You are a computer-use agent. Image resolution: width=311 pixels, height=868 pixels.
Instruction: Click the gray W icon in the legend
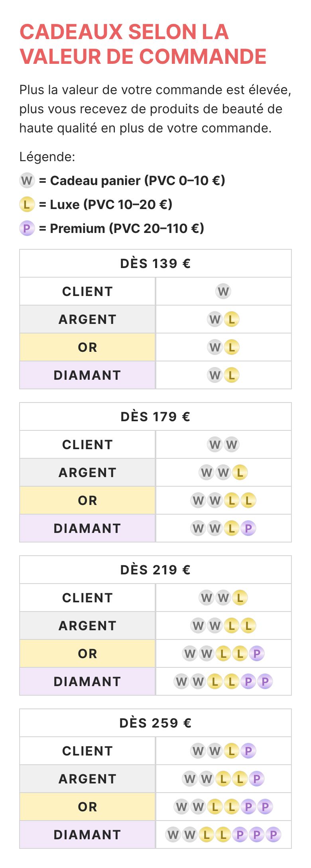click(x=27, y=181)
